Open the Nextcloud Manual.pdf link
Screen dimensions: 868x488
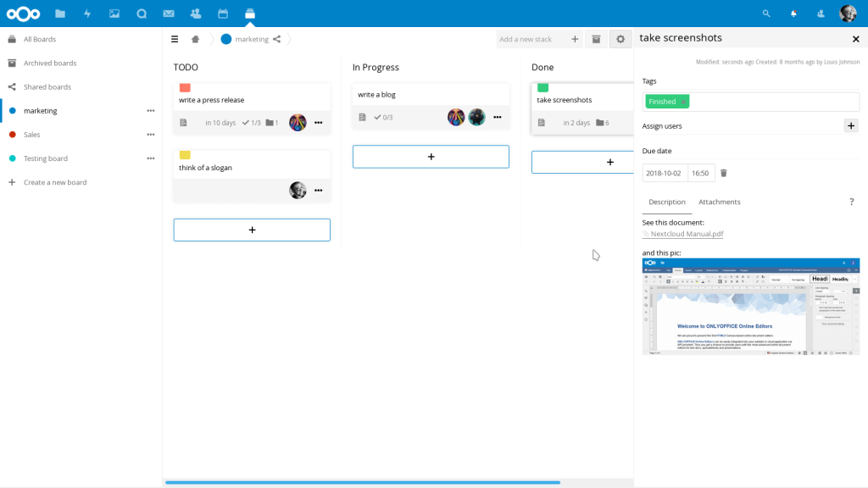[687, 234]
